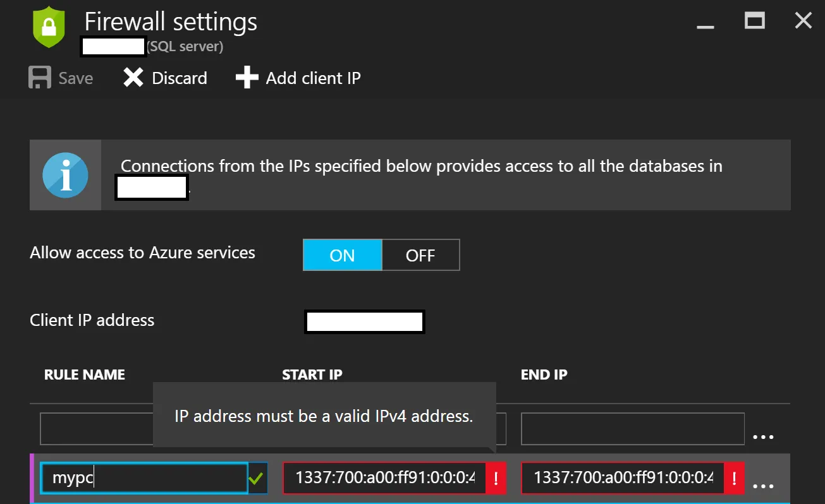Viewport: 825px width, 504px height.
Task: Click the Save label in the toolbar
Action: click(76, 78)
